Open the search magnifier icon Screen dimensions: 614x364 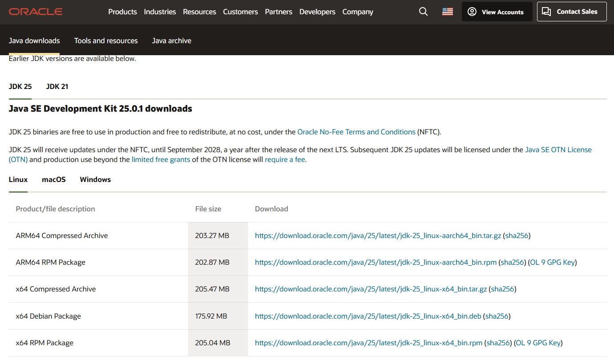[423, 12]
